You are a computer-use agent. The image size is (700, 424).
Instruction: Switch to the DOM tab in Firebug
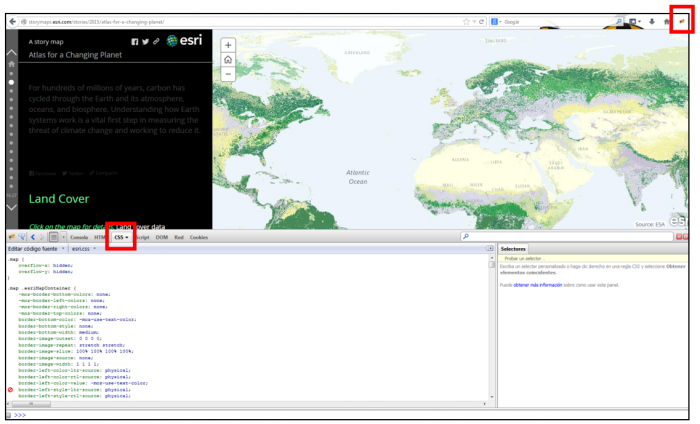pyautogui.click(x=162, y=237)
